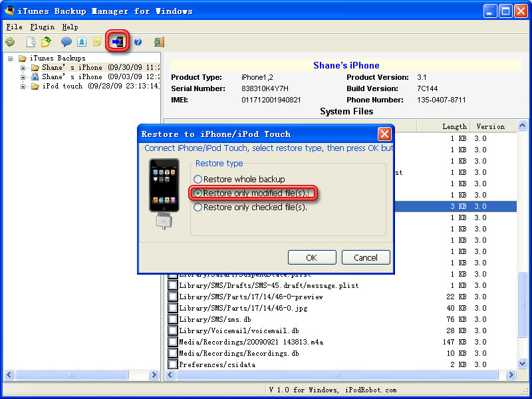
Task: Select the locked Shane's iPhone 09/03/09 backup
Action: 101,76
